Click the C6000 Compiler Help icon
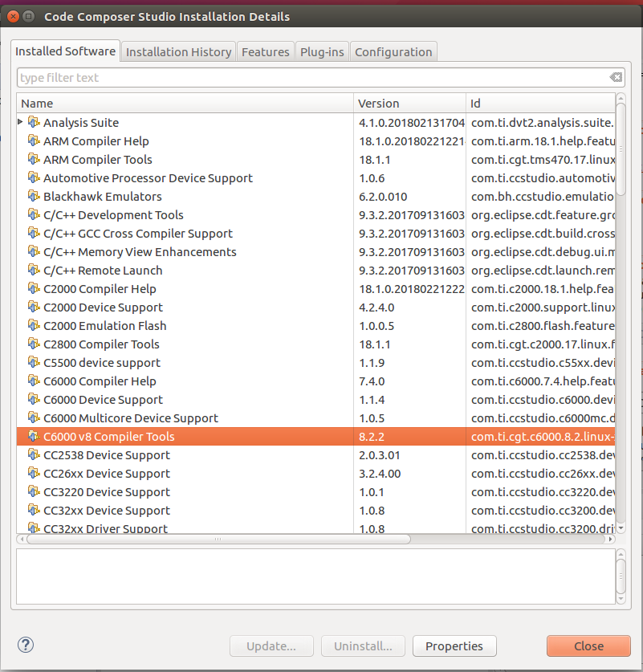Viewport: 643px width, 672px height. (x=34, y=381)
